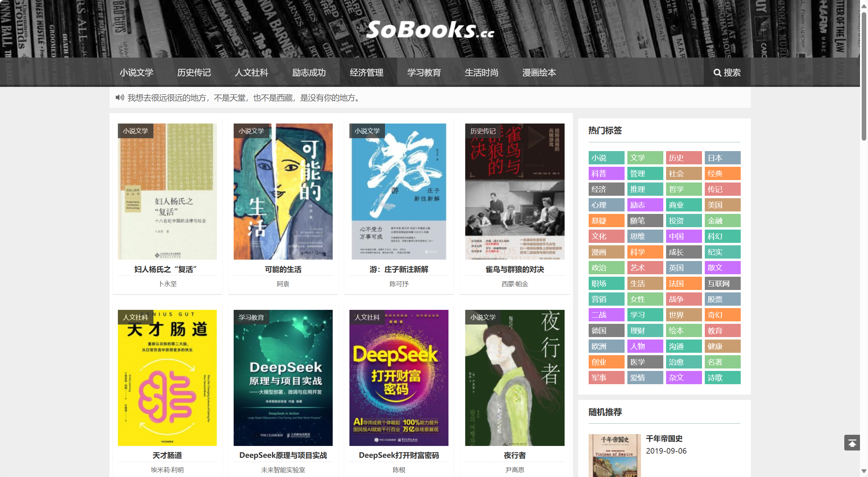The height and width of the screenshot is (477, 868).
Task: Select the 股票 tag
Action: pos(723,299)
